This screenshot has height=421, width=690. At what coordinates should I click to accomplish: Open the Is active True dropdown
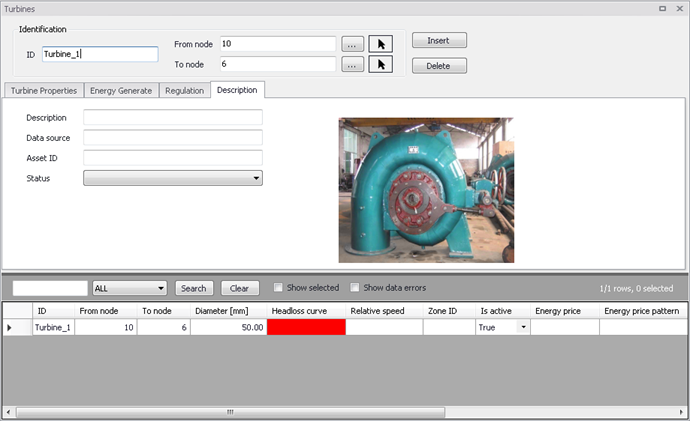click(x=523, y=327)
